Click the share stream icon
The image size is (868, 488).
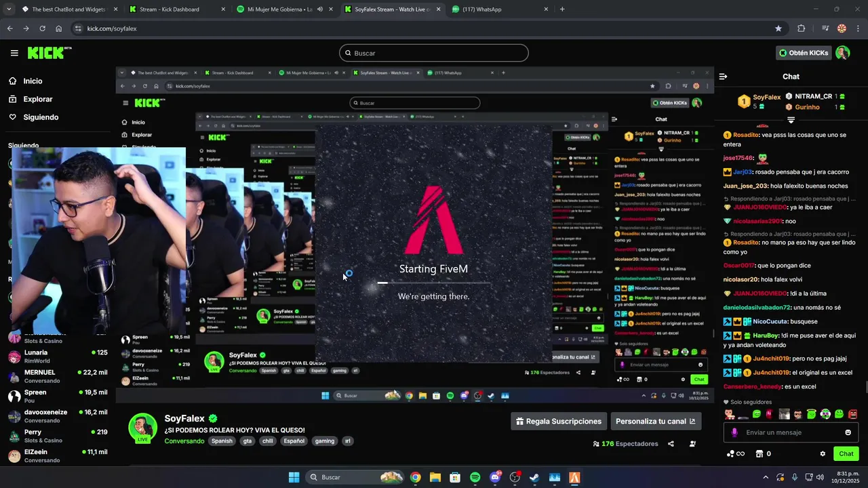click(671, 444)
